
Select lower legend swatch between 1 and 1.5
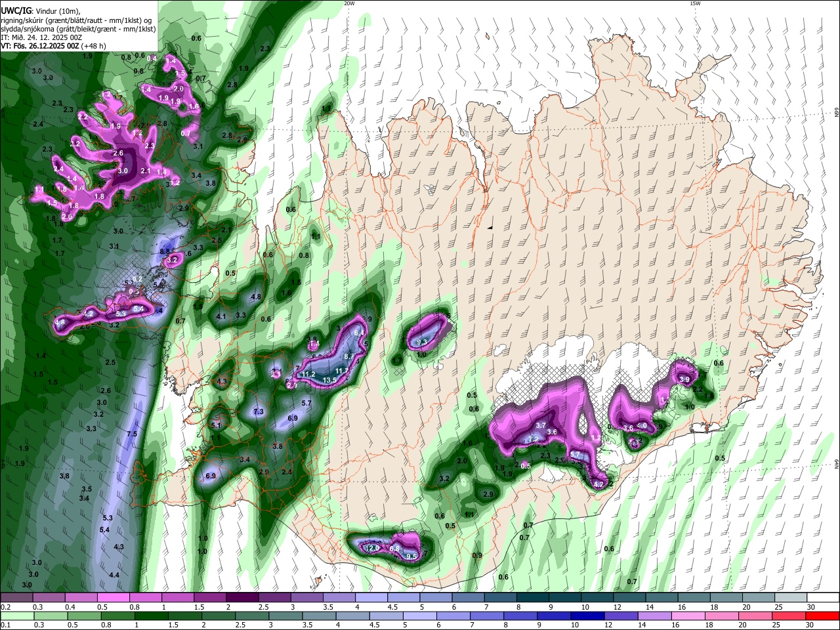tap(151, 616)
